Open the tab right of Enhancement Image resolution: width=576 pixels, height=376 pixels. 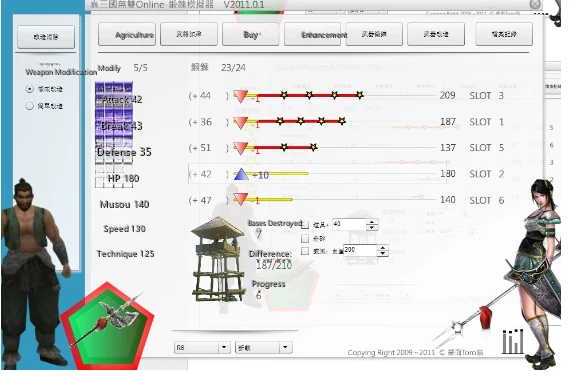pyautogui.click(x=374, y=34)
